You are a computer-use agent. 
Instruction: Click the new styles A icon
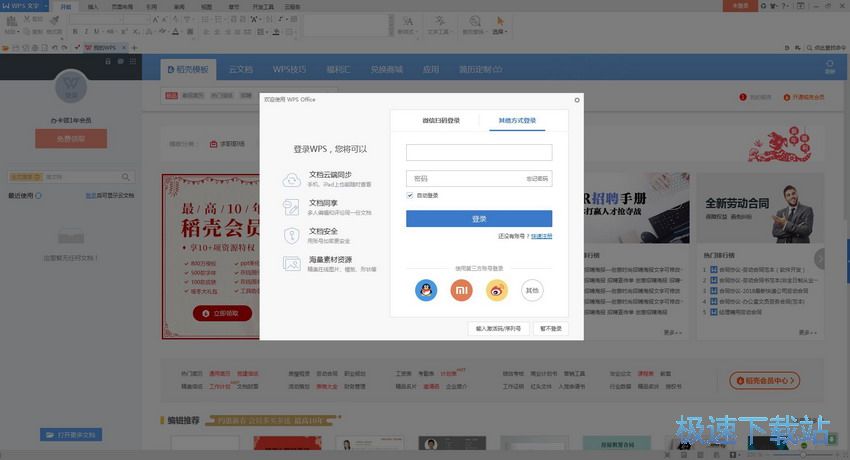coord(408,21)
